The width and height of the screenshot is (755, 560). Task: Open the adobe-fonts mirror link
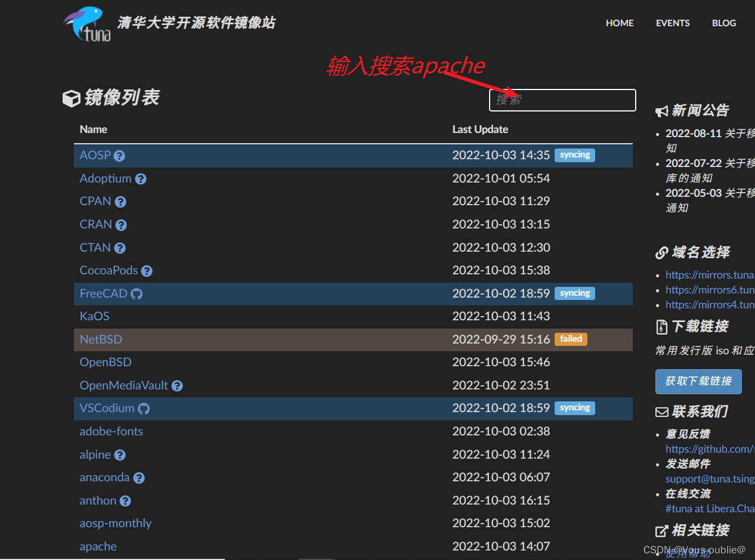pos(112,431)
